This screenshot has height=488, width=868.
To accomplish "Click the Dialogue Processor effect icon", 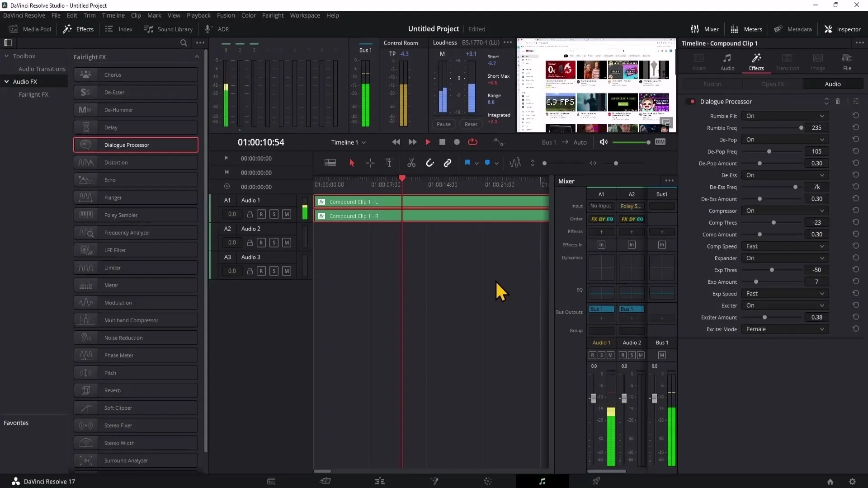I will coord(86,145).
